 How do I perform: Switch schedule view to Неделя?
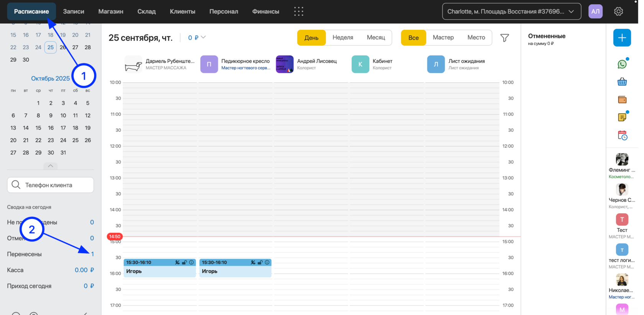(343, 38)
